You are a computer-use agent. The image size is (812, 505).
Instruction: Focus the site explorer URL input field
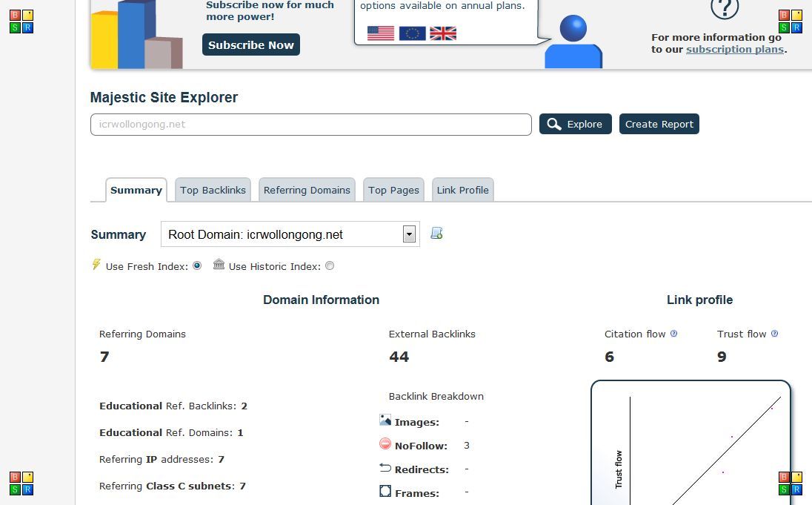[x=310, y=125]
